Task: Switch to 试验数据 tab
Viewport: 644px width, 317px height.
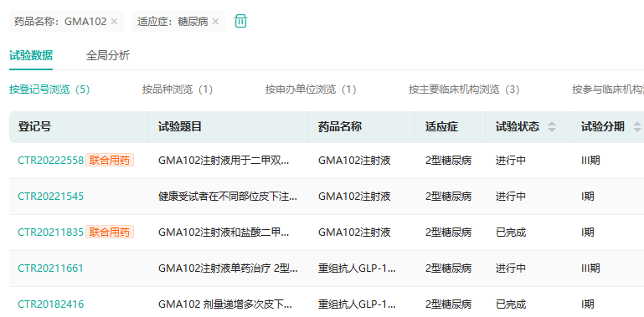Action: click(31, 55)
